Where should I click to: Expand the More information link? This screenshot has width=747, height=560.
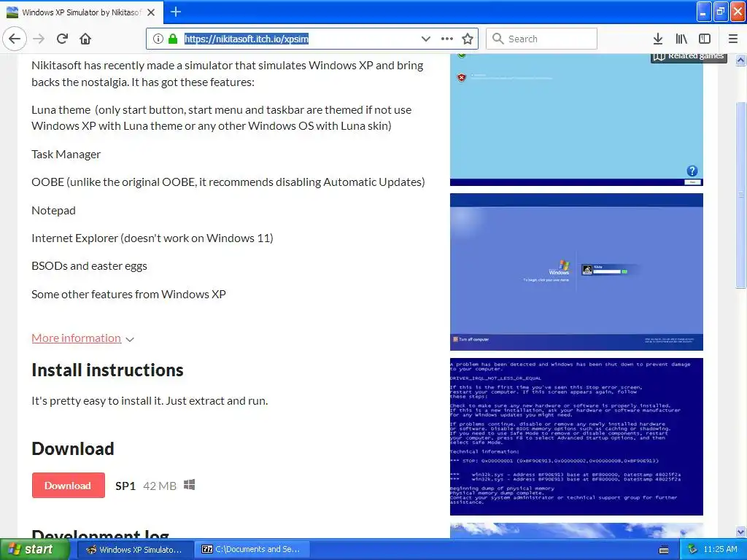[76, 338]
